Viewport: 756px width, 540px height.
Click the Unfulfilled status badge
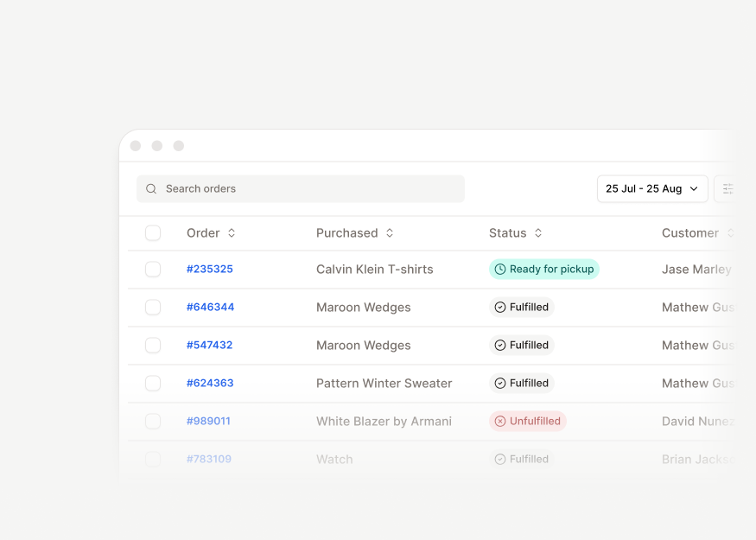click(527, 421)
